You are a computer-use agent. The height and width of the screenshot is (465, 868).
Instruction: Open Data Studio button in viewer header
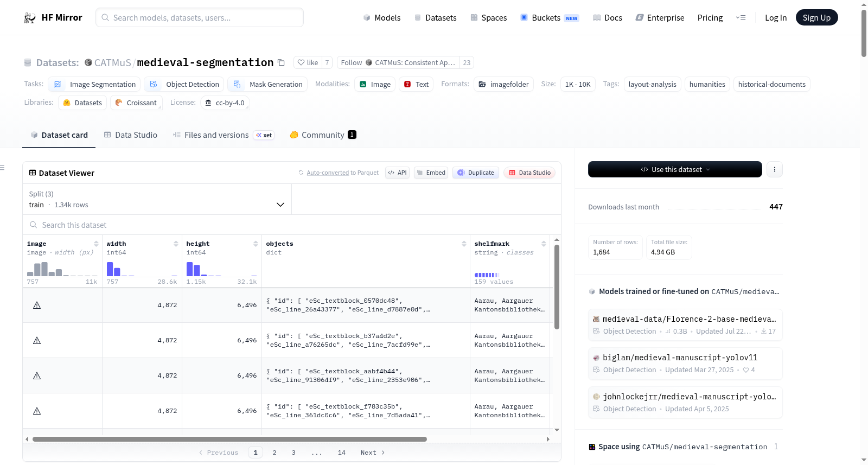coord(529,173)
